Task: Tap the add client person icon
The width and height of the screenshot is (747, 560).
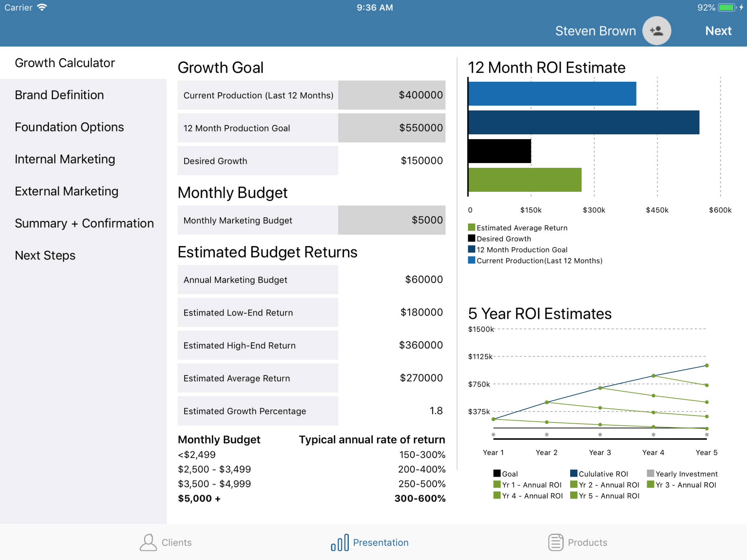Action: (656, 31)
